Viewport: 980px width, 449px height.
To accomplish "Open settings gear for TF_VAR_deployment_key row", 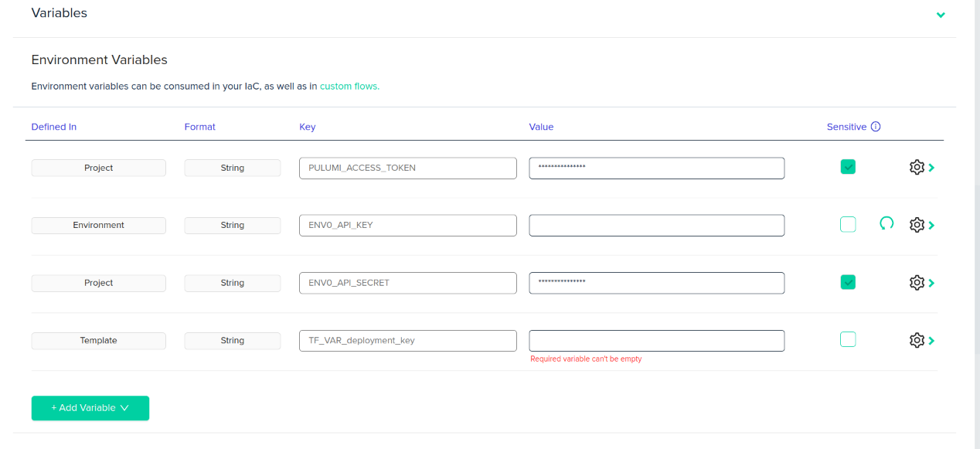I will click(917, 340).
